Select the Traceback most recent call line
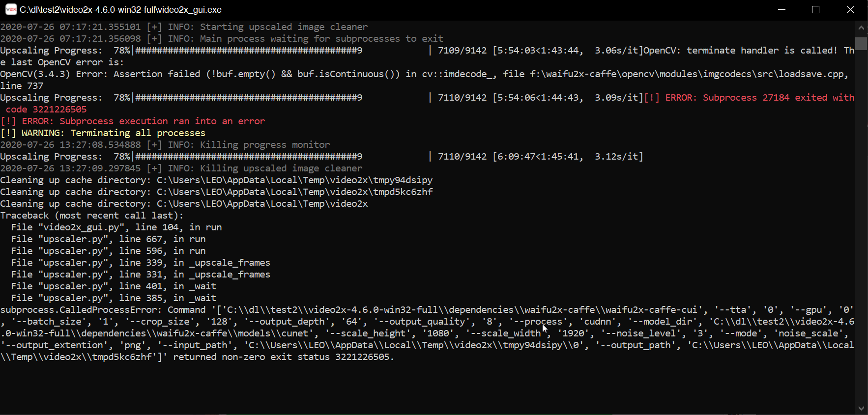This screenshot has width=868, height=415. [x=92, y=215]
